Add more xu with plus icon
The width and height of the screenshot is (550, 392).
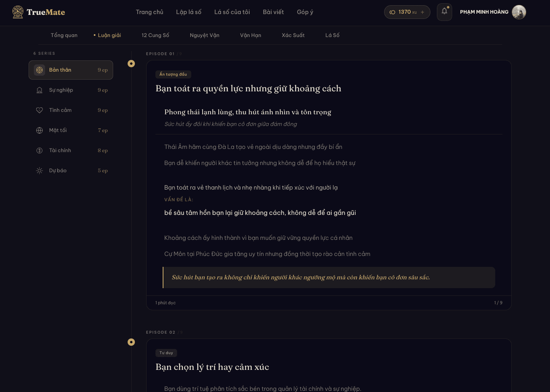tap(422, 12)
